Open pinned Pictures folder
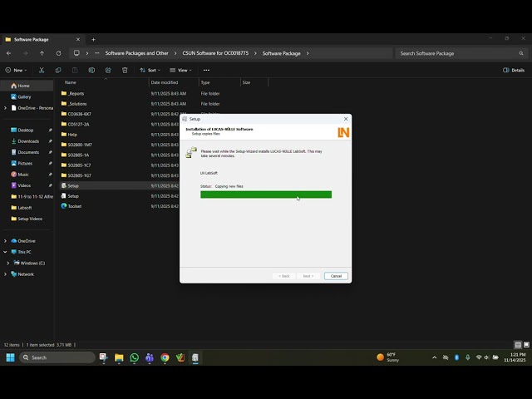 coord(27,163)
